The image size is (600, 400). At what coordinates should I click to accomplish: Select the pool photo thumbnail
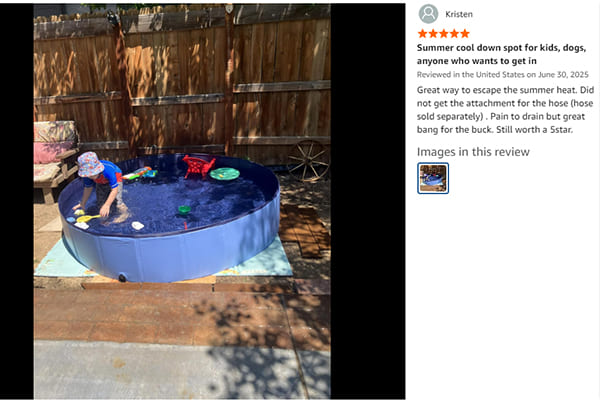433,178
